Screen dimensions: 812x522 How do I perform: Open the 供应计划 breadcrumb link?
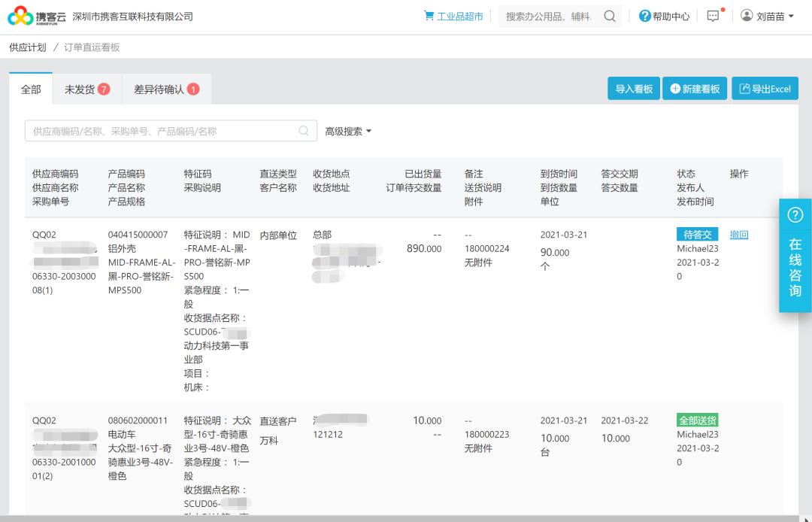[26, 47]
